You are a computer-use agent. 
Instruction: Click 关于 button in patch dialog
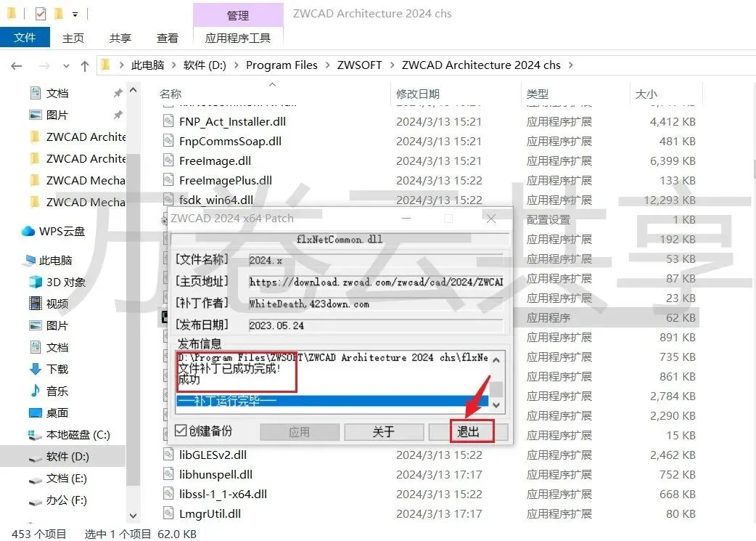pyautogui.click(x=384, y=432)
